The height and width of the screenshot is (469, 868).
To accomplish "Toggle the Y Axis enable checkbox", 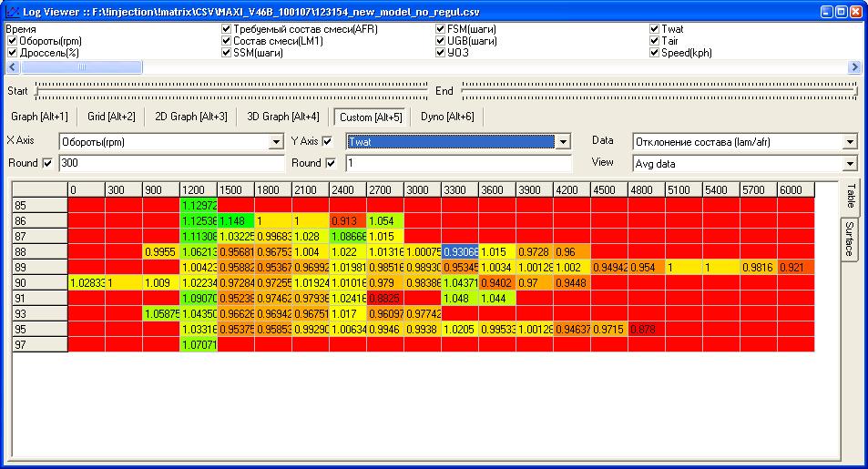I will (326, 141).
